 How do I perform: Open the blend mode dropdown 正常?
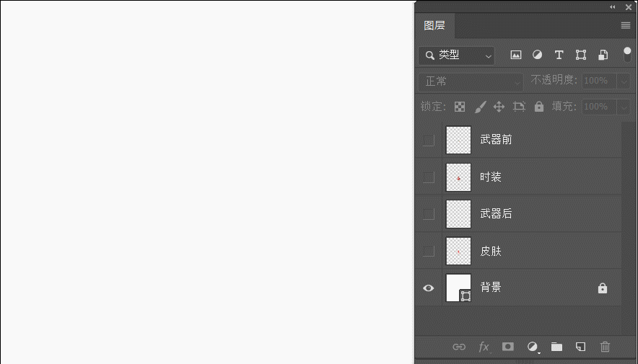tap(471, 81)
